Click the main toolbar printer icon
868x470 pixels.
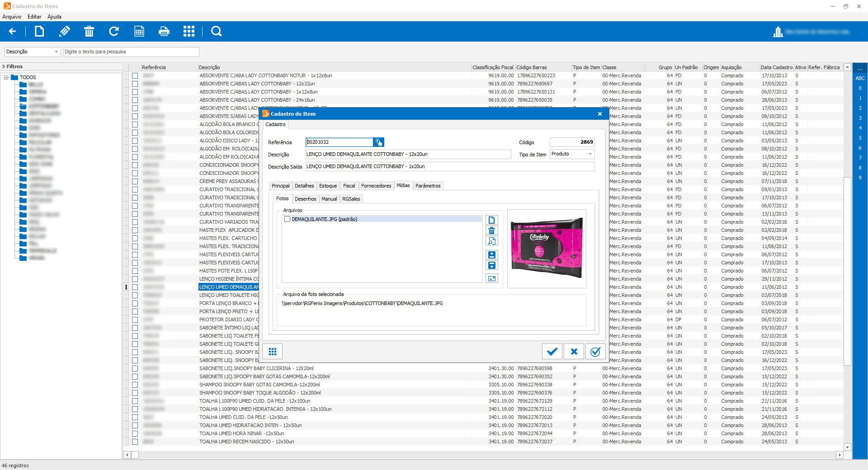click(x=164, y=31)
